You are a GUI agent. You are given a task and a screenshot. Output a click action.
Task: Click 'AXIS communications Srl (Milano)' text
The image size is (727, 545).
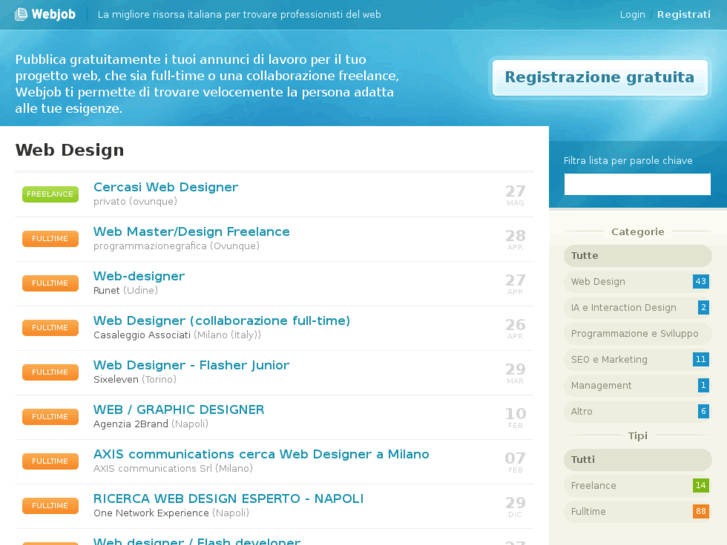pos(173,468)
